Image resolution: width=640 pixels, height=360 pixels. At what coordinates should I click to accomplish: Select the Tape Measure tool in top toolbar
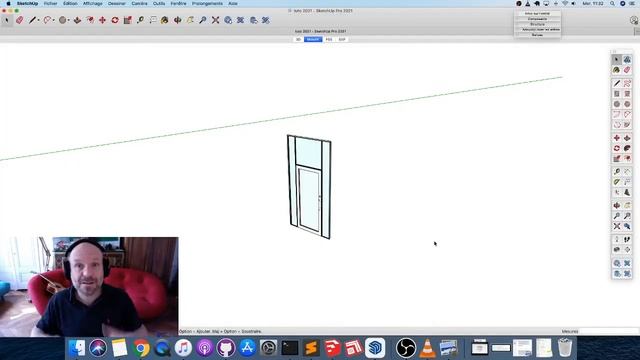pos(140,20)
